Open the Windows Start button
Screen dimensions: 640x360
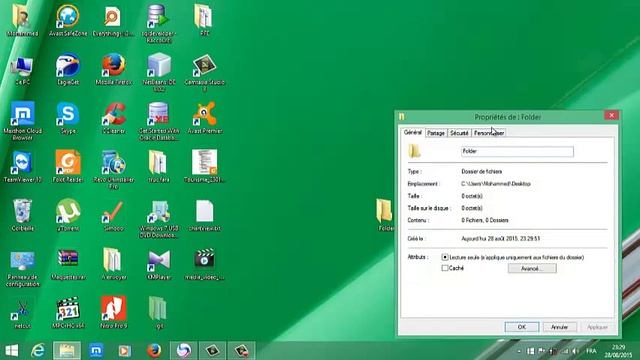(x=11, y=351)
